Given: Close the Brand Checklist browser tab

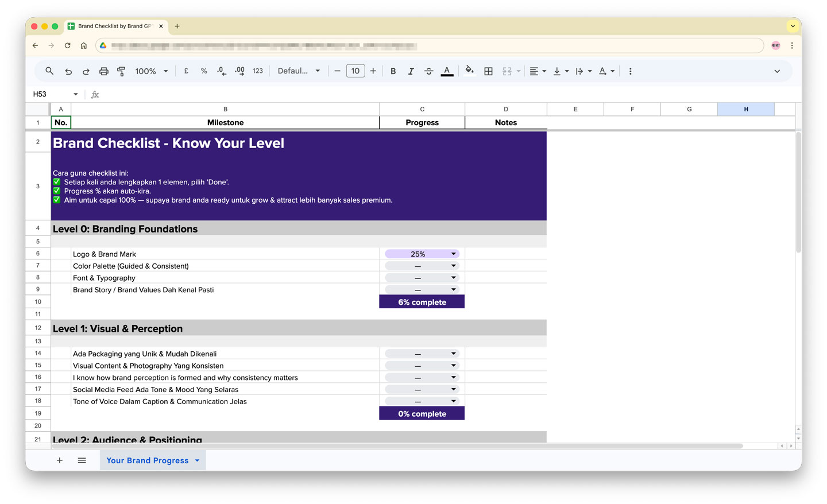Looking at the screenshot, I should pos(161,26).
